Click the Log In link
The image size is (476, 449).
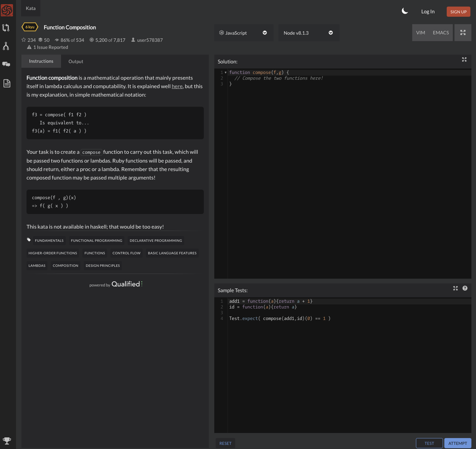point(428,11)
